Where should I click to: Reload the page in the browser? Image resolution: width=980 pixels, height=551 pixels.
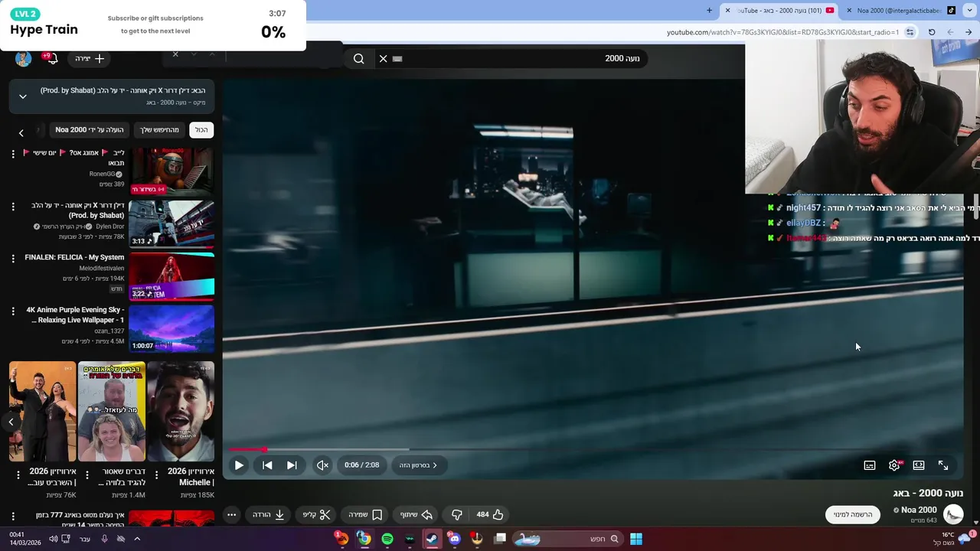(932, 32)
